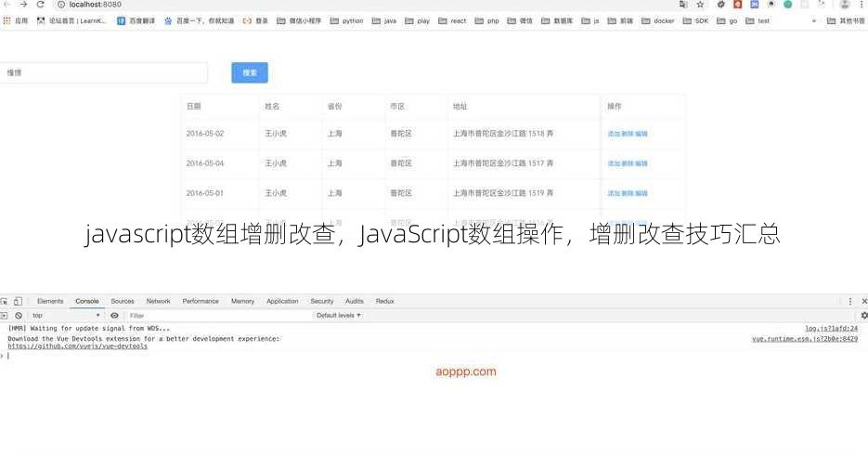Open the 登录 bookmark
The height and width of the screenshot is (455, 868).
point(255,20)
